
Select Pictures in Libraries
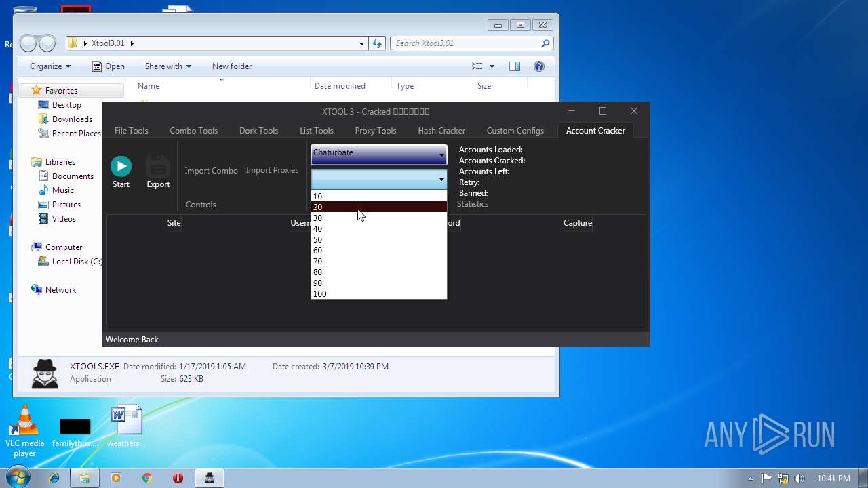tap(66, 205)
